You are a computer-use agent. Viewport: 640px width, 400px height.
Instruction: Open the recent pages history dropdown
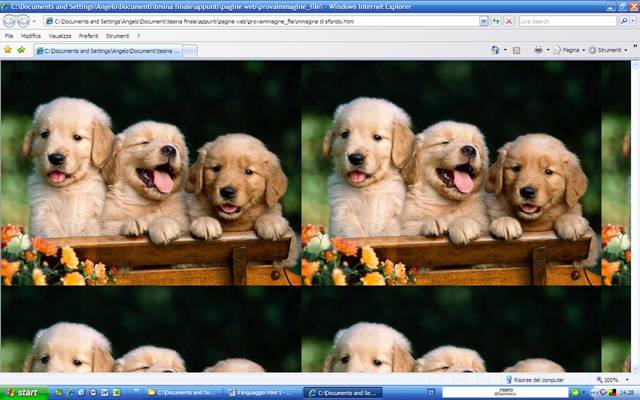34,21
